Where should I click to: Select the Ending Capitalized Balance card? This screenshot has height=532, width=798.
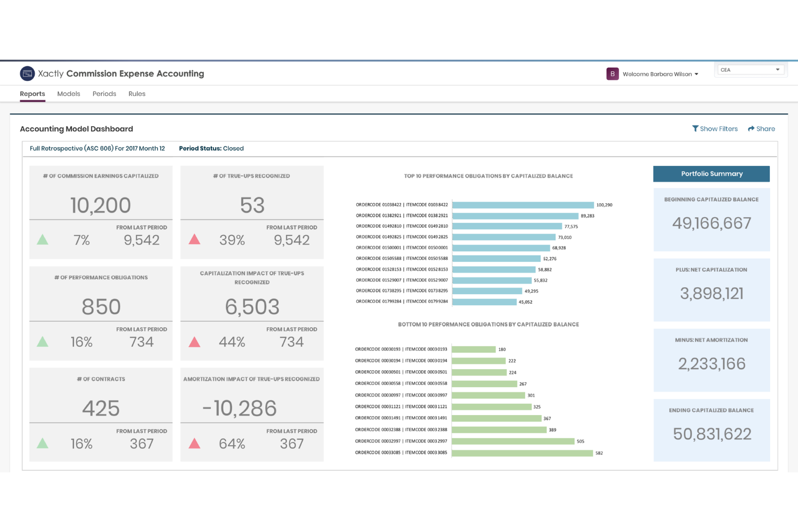click(x=712, y=430)
